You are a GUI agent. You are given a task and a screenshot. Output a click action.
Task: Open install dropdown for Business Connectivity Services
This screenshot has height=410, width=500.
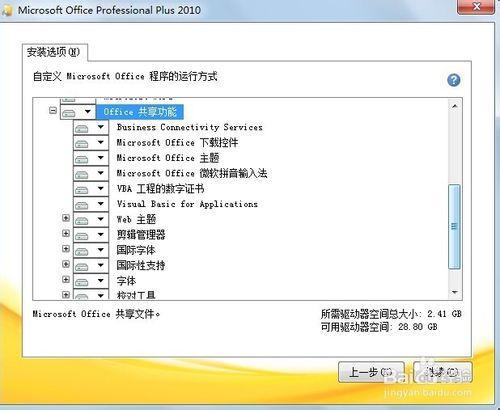(91, 127)
